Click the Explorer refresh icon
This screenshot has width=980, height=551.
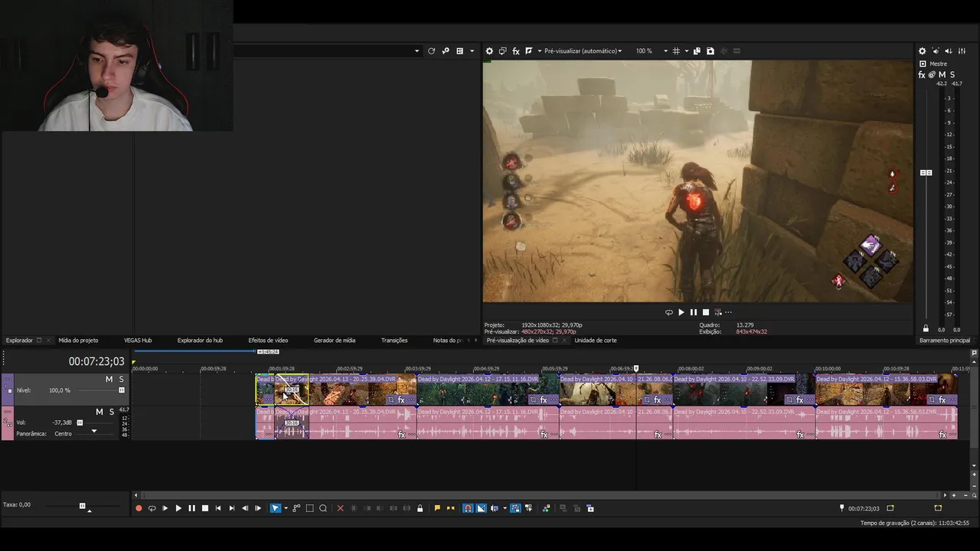(431, 51)
